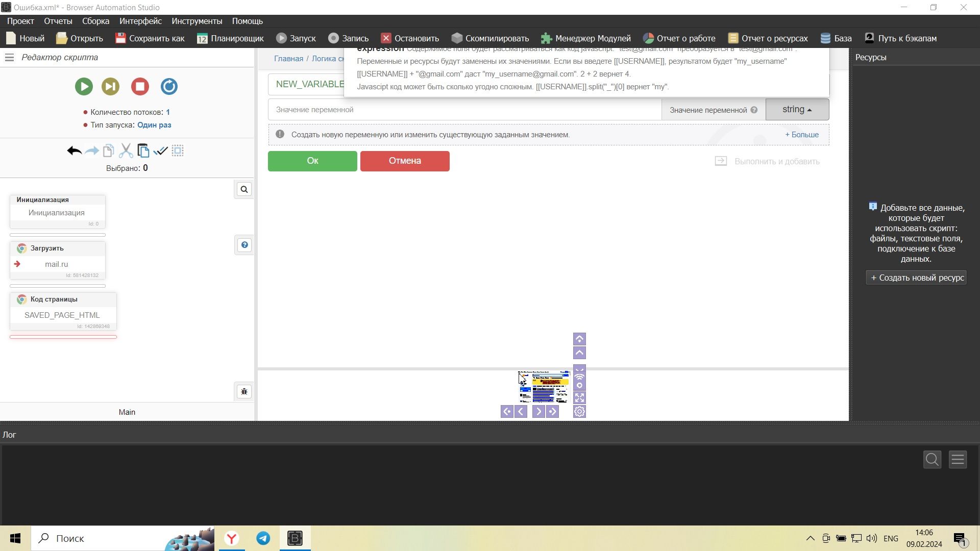Click the scissors cut icon
This screenshot has width=980, height=551.
pos(126,151)
